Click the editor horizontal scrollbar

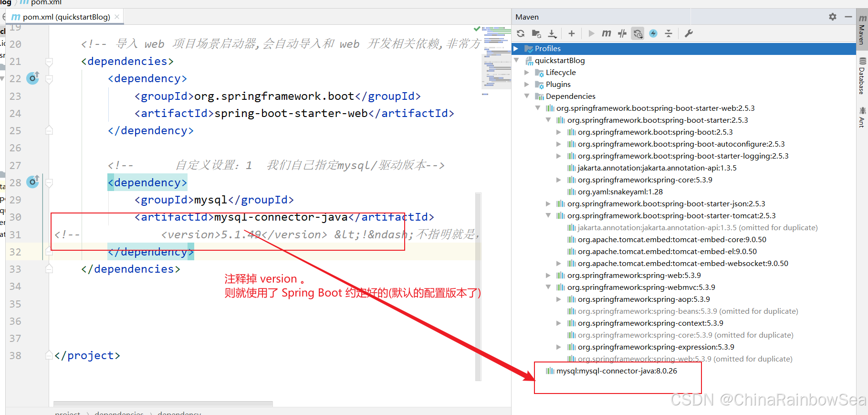point(163,404)
